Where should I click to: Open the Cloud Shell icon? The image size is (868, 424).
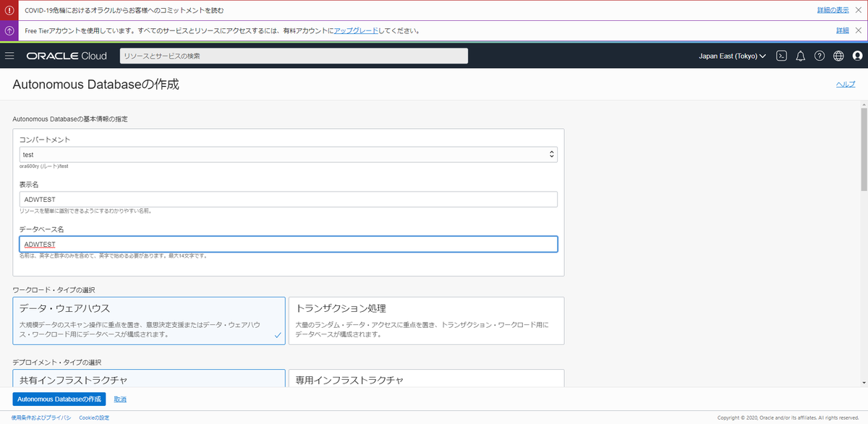(x=781, y=56)
